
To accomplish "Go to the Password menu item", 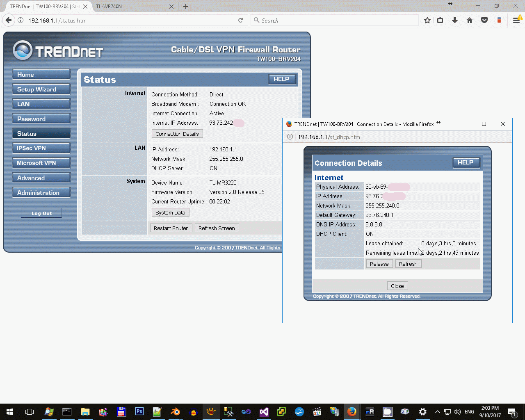I will [x=41, y=119].
